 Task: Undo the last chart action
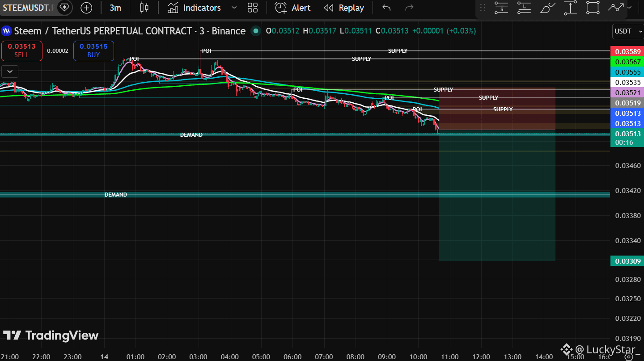pos(387,8)
